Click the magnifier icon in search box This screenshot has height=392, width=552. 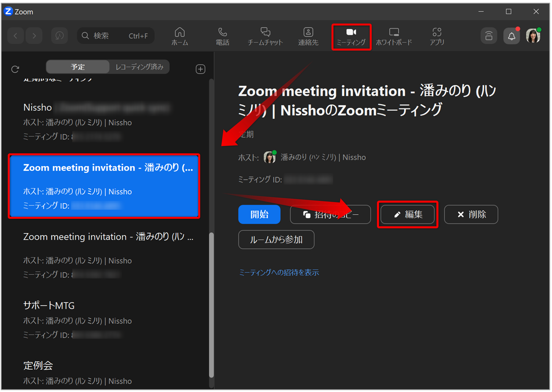pyautogui.click(x=85, y=36)
